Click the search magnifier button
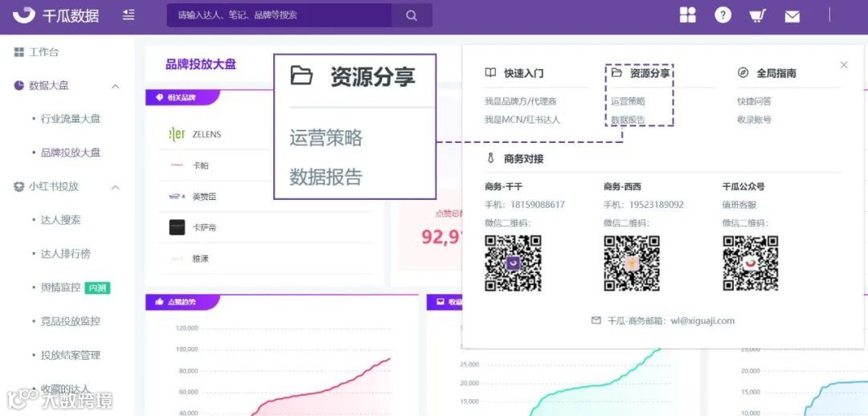Screen dimensions: 868x416 (x=411, y=15)
